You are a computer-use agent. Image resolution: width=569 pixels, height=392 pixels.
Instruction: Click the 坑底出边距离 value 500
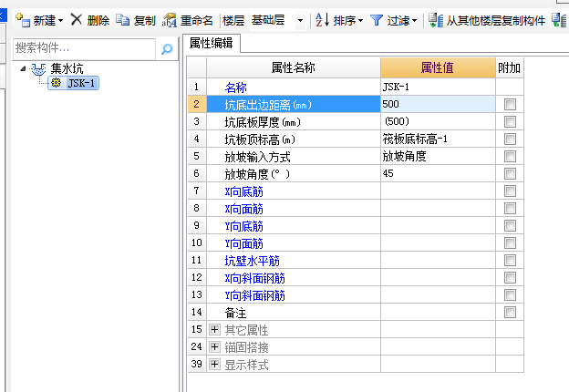(438, 105)
